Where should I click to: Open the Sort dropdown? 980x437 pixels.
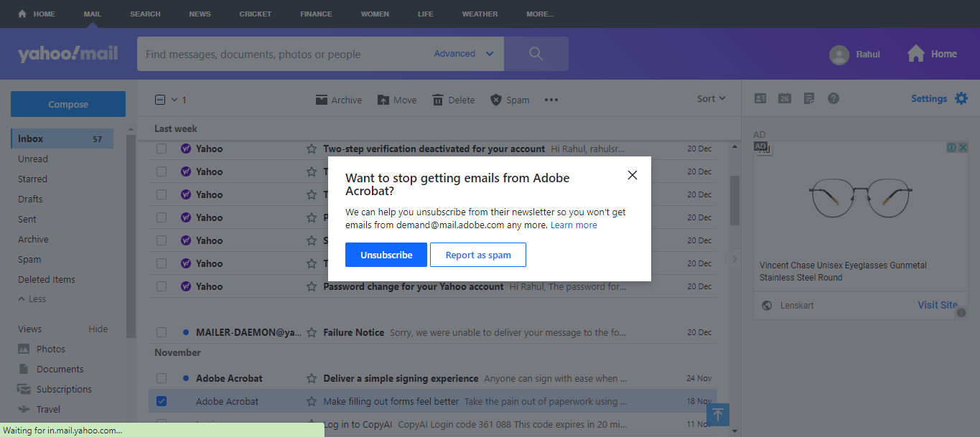tap(711, 98)
